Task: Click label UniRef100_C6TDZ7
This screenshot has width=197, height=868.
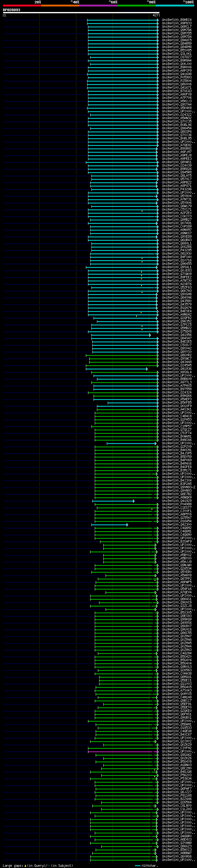Action: 176,57
